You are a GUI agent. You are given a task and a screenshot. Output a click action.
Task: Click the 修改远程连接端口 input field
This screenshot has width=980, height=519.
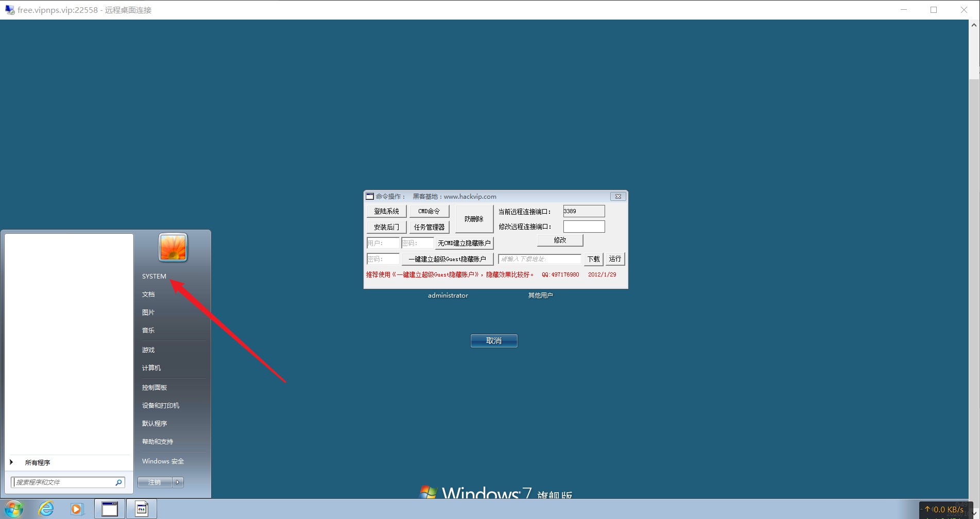[583, 227]
